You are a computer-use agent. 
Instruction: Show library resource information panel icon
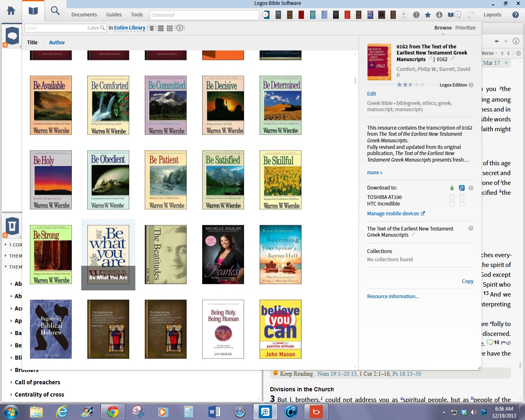(180, 28)
